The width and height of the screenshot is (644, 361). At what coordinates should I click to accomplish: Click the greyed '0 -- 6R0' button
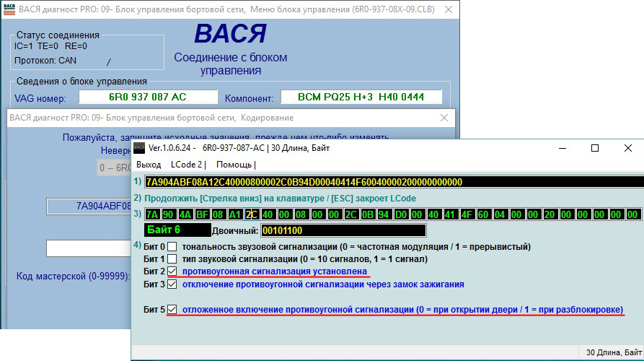pyautogui.click(x=115, y=168)
